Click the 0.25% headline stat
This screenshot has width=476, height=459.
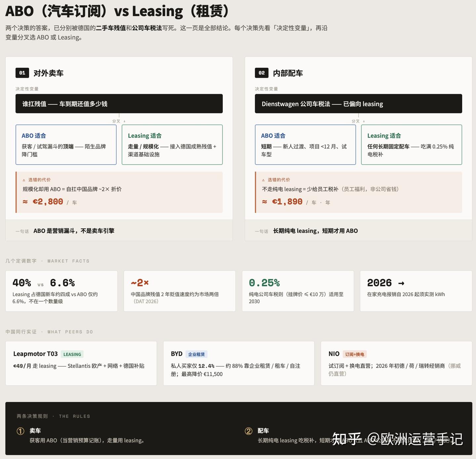[x=264, y=283]
